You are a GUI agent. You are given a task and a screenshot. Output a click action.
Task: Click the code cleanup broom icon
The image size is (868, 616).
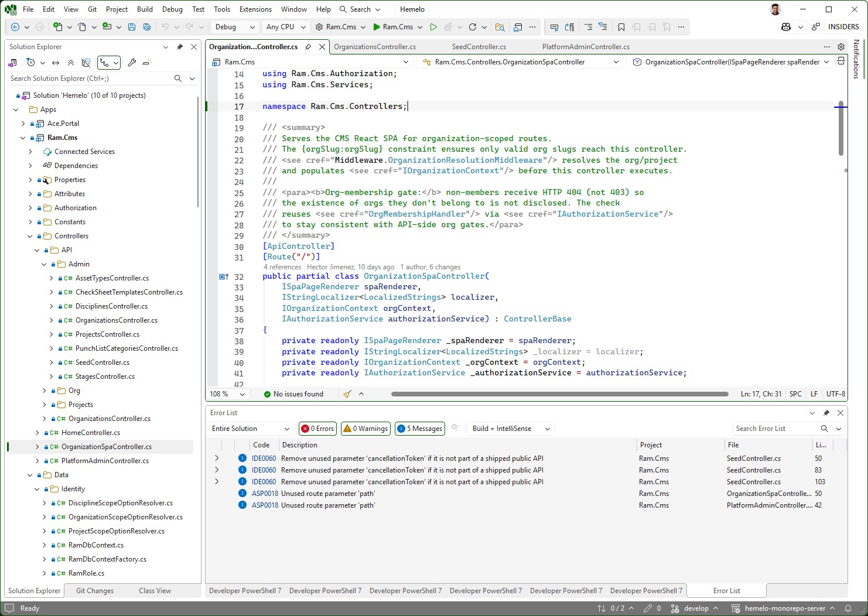347,394
